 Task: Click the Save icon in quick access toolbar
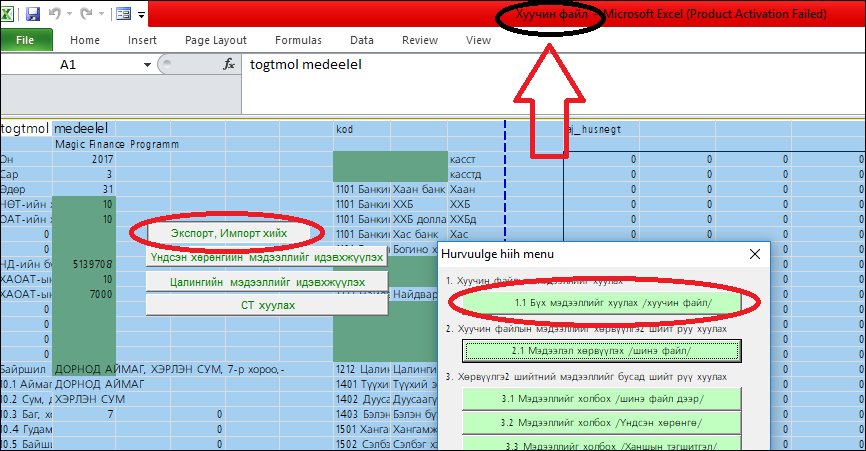pos(33,14)
